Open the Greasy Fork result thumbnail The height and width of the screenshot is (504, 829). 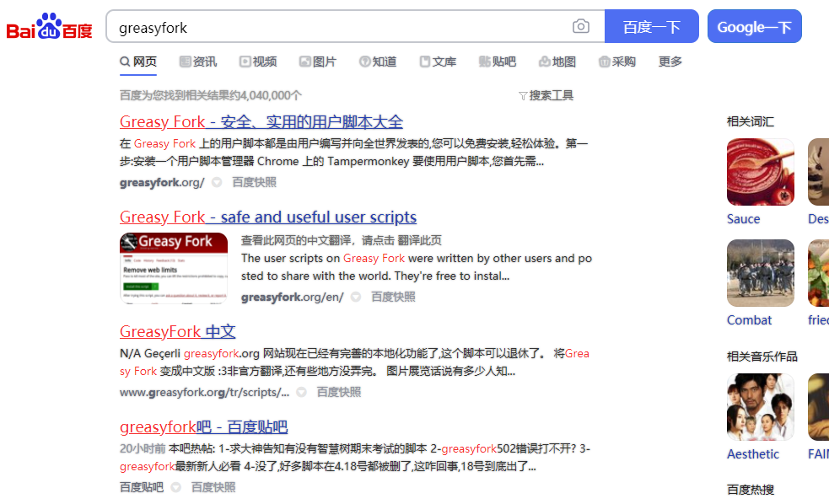pyautogui.click(x=174, y=268)
